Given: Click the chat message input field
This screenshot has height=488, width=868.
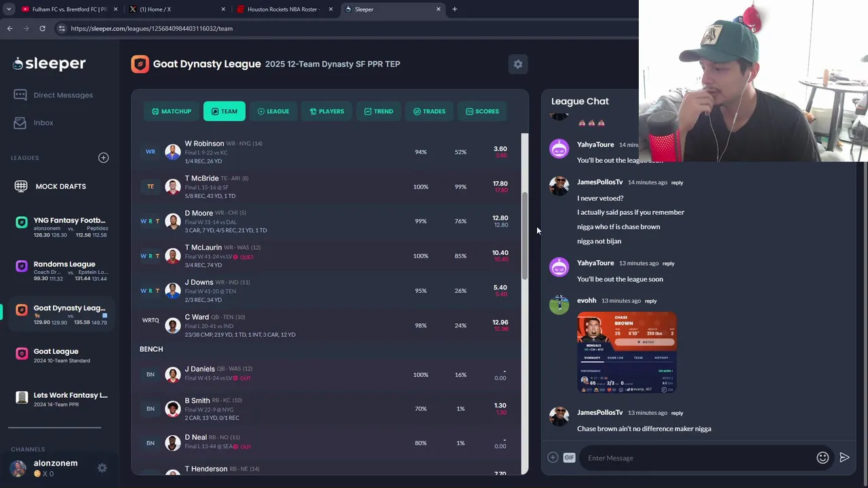Looking at the screenshot, I should click(698, 457).
